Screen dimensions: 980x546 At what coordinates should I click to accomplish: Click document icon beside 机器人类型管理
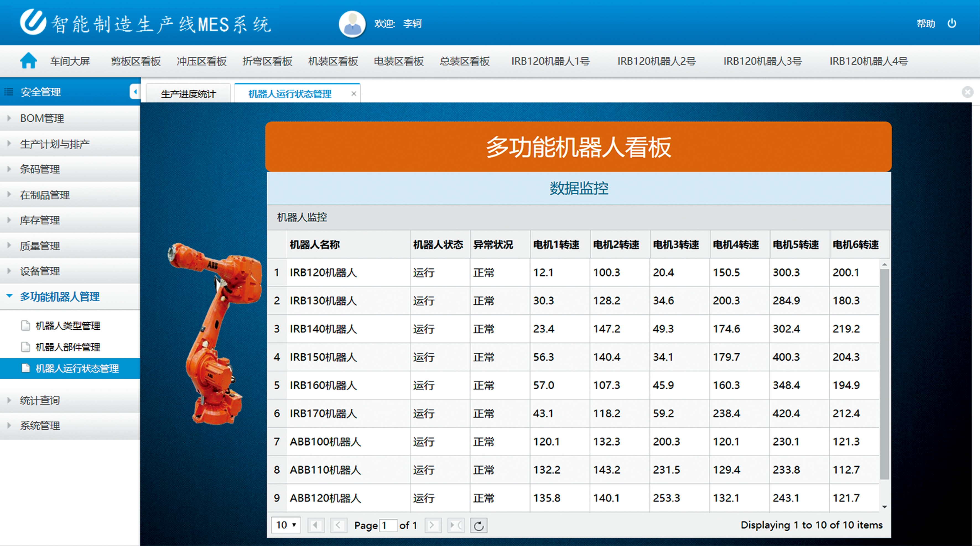(x=25, y=325)
